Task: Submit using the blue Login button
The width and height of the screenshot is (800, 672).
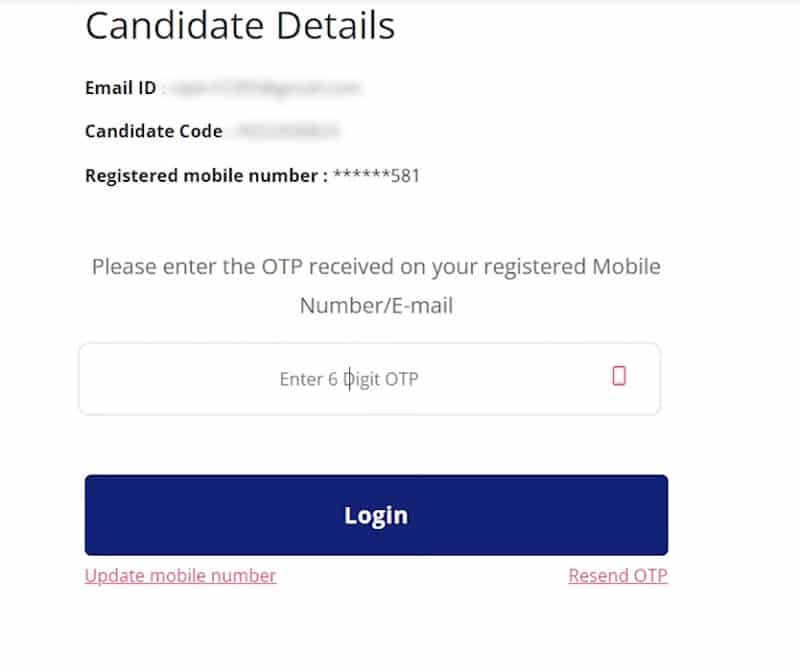Action: click(x=376, y=515)
